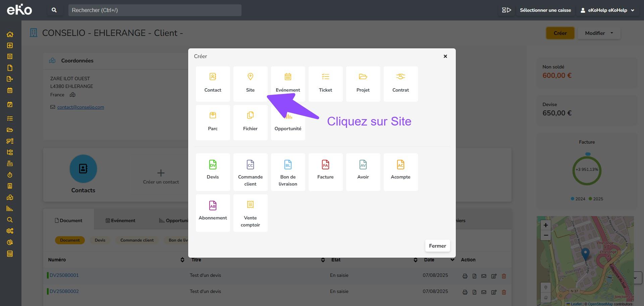Select the Commande client filter pill
644x306 pixels.
(137, 240)
